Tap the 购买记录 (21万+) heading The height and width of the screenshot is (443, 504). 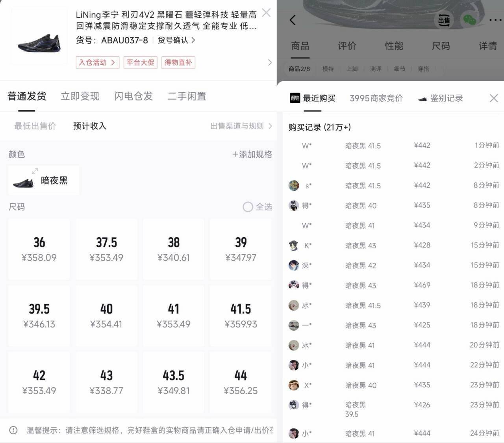click(x=320, y=127)
